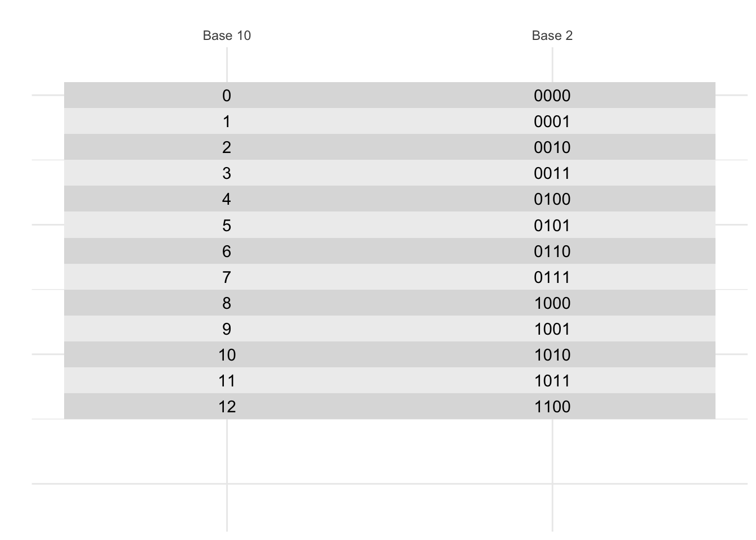Click the Base 10 column header

click(227, 36)
